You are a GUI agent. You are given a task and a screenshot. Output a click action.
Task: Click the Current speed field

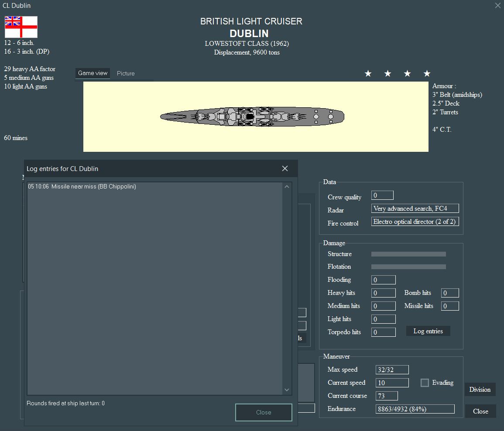392,383
